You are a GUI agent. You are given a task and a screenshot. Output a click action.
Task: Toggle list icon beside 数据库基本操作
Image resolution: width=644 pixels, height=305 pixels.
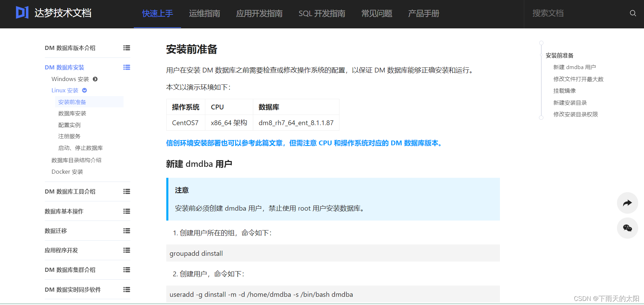(x=127, y=211)
